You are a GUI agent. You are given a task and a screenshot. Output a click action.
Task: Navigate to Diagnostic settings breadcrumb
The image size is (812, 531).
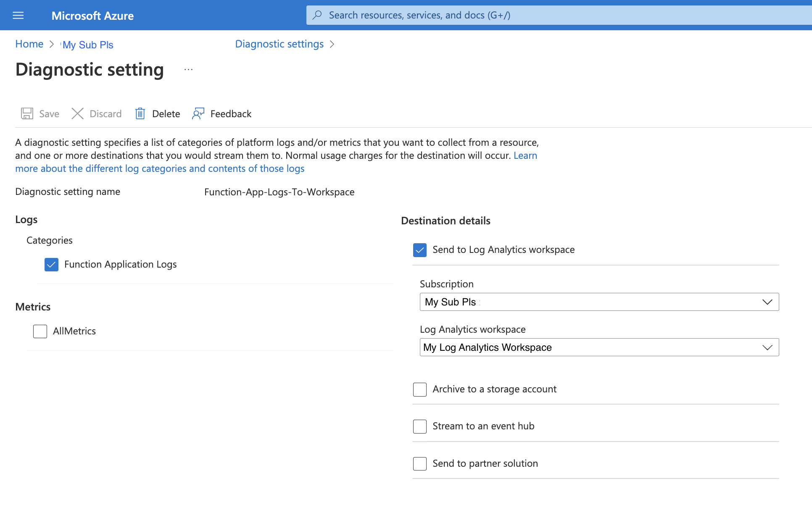coord(279,44)
